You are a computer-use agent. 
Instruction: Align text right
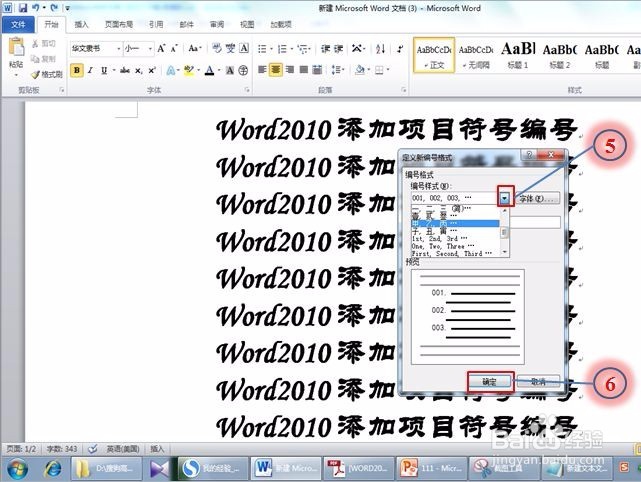[x=290, y=70]
